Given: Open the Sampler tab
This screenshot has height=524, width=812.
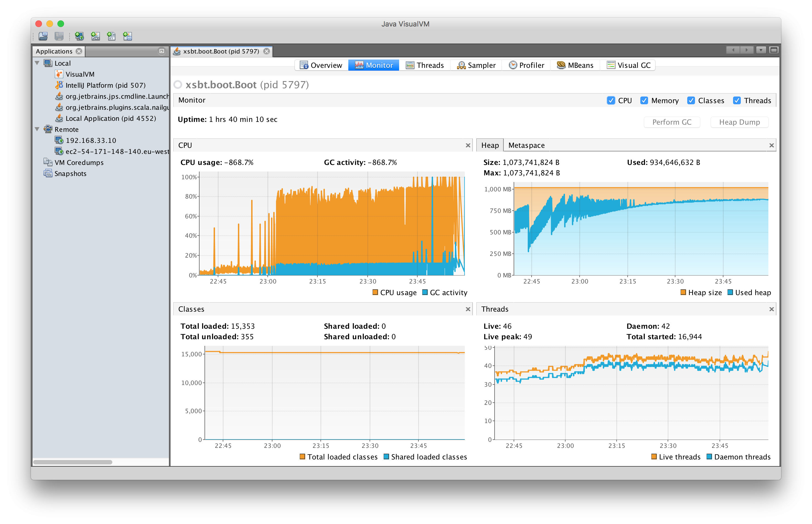Looking at the screenshot, I should click(476, 65).
